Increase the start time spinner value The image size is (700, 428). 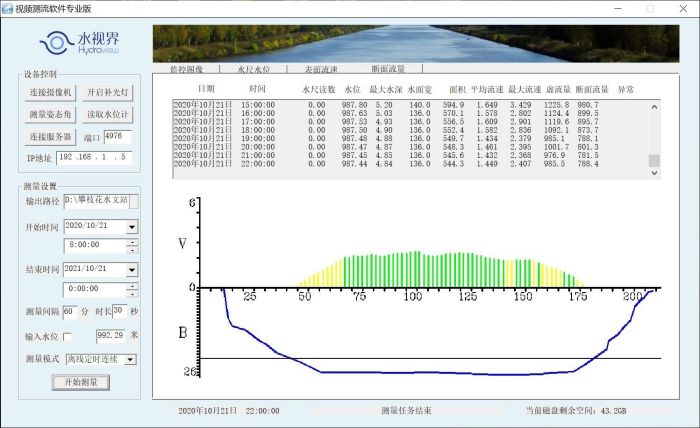[132, 241]
